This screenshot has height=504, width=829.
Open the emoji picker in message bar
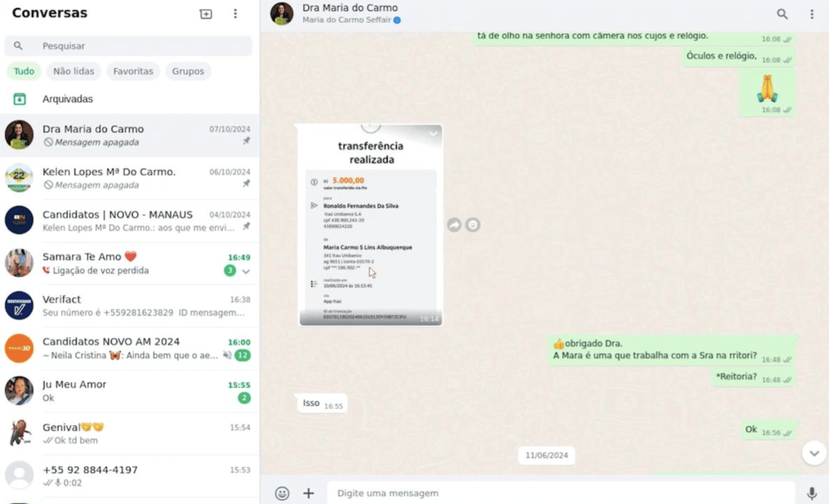coord(282,493)
